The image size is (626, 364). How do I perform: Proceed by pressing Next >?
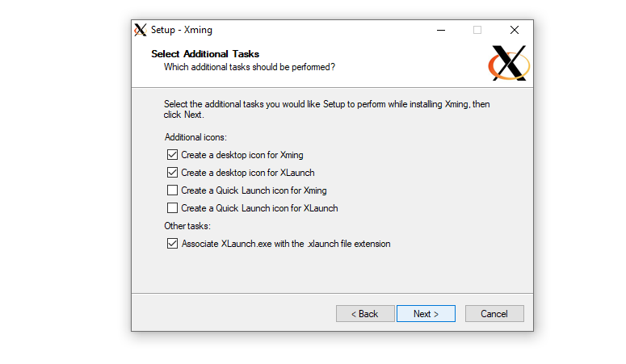[426, 313]
